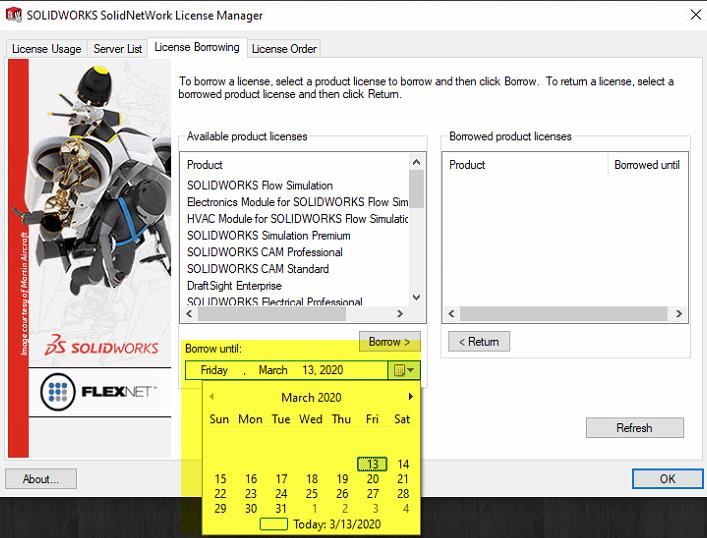
Task: Pick March 21 in the calendar
Action: tap(403, 479)
